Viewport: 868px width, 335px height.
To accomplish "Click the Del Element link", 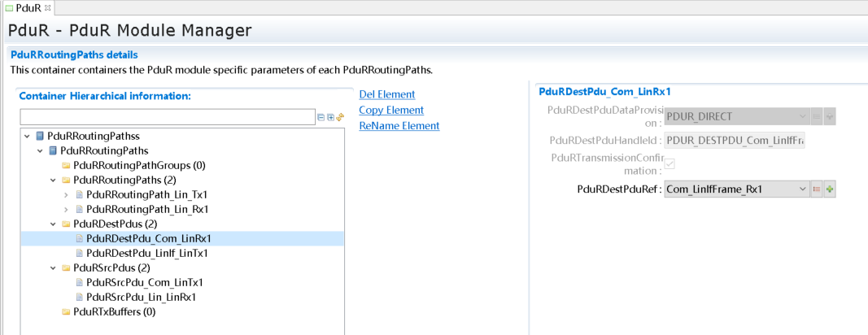I will point(387,94).
